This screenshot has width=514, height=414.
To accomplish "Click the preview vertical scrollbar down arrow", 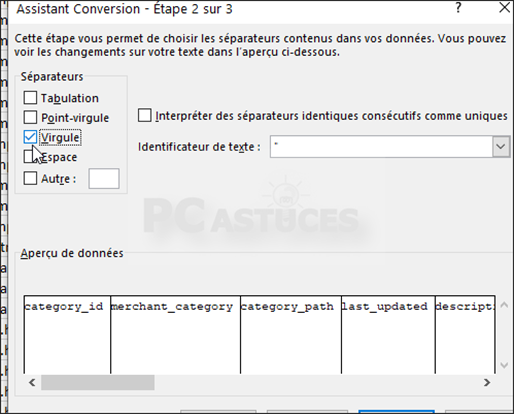I will (504, 365).
